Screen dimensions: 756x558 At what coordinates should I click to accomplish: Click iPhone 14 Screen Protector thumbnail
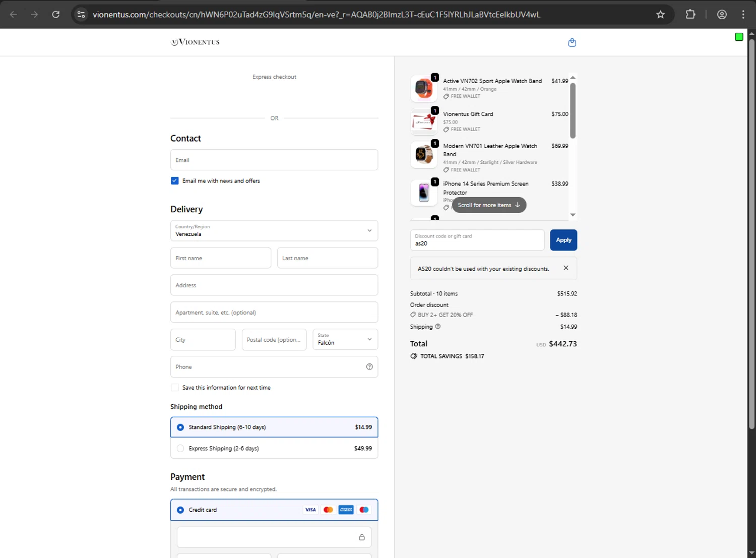click(x=424, y=193)
